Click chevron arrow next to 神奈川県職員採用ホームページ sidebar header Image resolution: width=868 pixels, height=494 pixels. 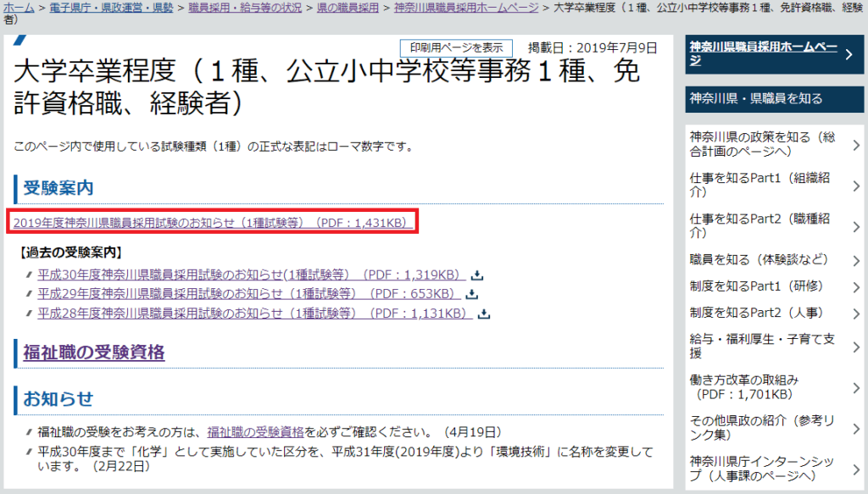[x=849, y=55]
